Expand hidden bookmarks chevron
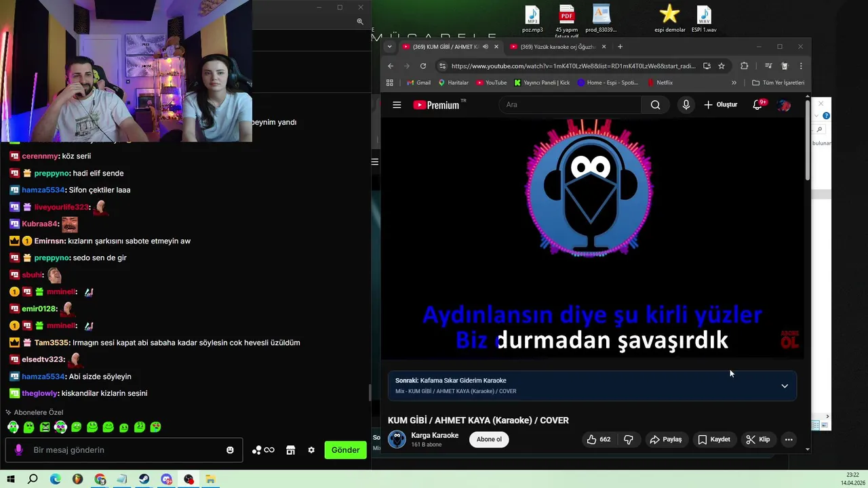This screenshot has height=488, width=868. pos(734,83)
